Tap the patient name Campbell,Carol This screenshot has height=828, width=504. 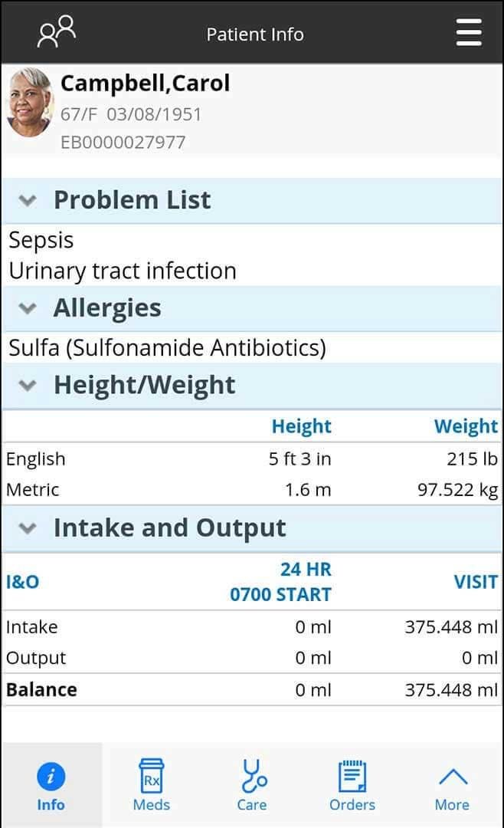click(x=146, y=83)
